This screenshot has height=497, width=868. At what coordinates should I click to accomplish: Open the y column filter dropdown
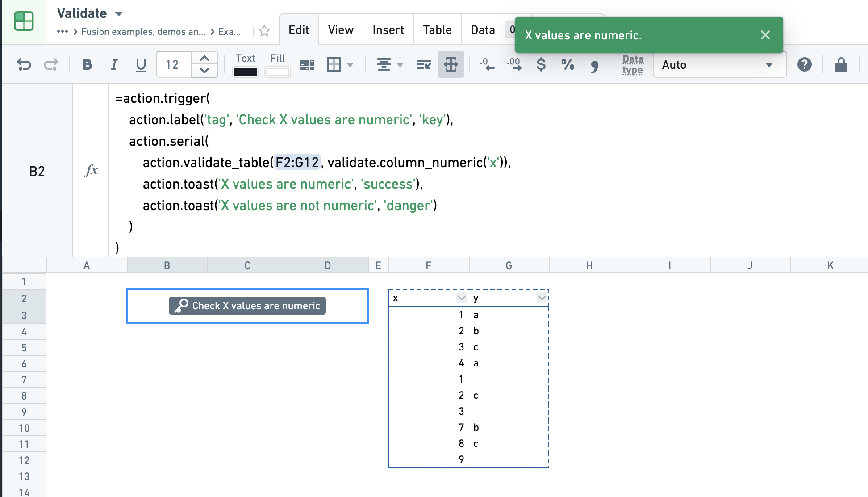(x=542, y=298)
